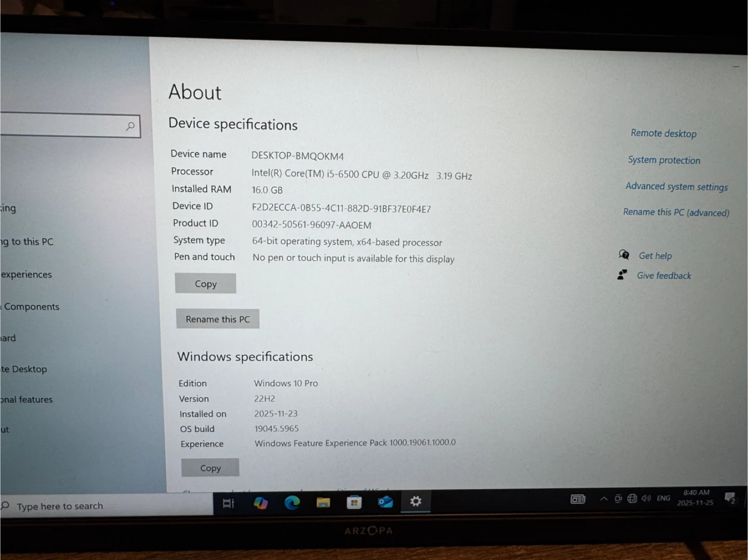Copy the device specifications
The image size is (748, 560).
206,284
